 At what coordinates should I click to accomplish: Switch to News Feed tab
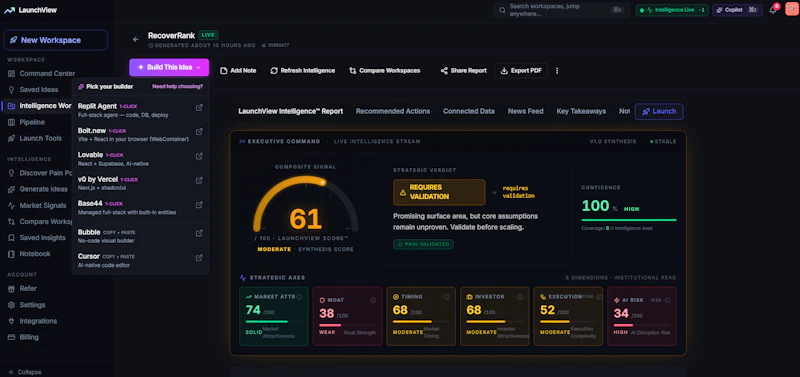pos(526,111)
